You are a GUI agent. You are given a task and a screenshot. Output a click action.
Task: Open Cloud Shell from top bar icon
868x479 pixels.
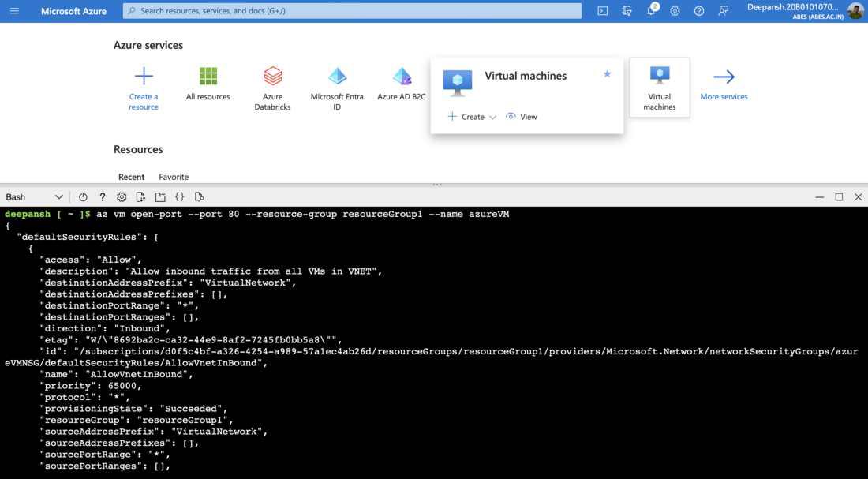point(603,10)
